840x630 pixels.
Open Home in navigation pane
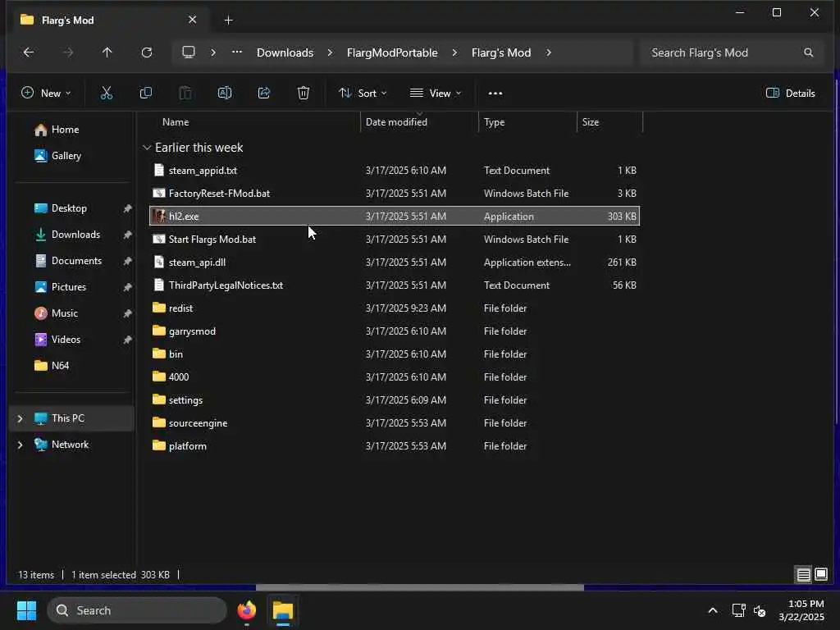point(65,130)
